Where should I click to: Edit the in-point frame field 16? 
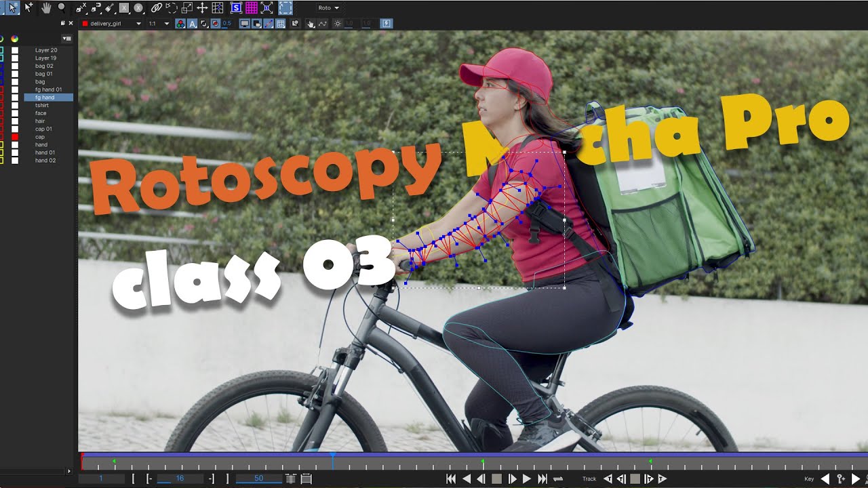click(180, 479)
